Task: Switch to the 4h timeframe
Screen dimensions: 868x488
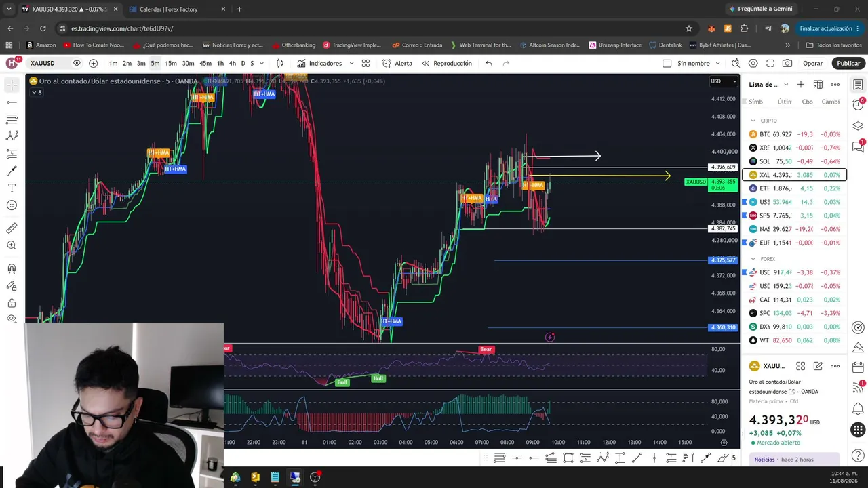Action: (x=233, y=63)
